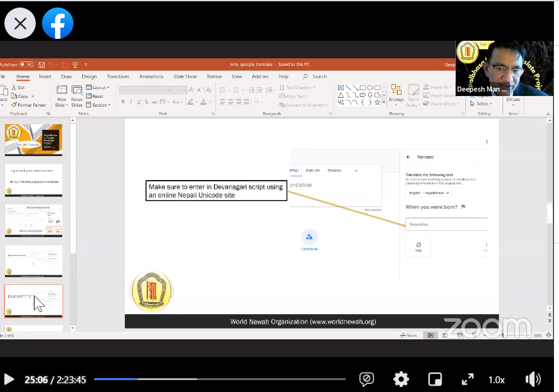
Task: Open the Shape Fill dropdown
Action: coord(437,87)
